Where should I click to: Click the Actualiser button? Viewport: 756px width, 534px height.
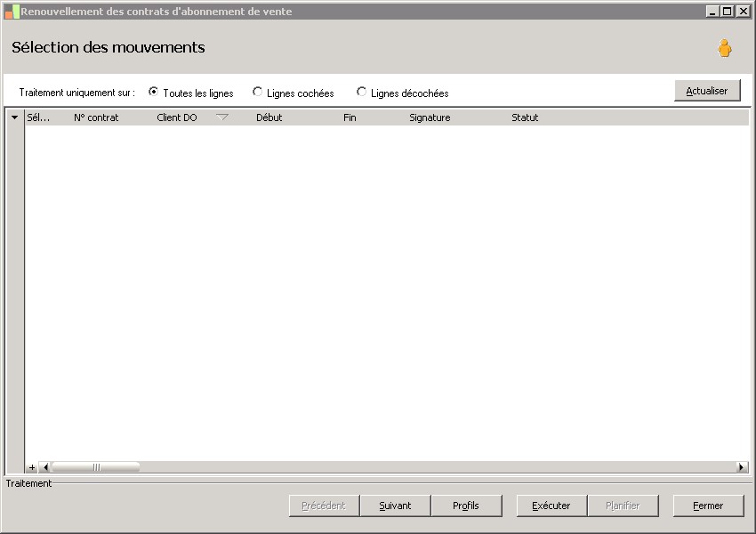coord(707,91)
